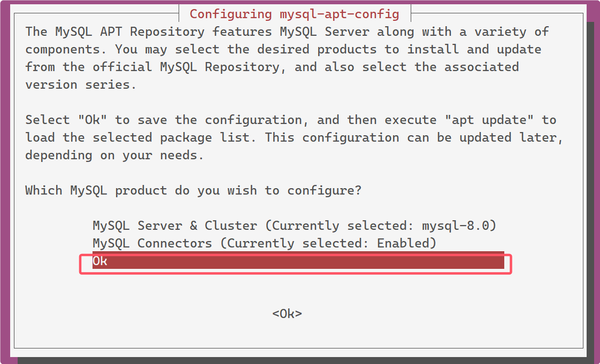Click 'depending on your needs.' text

[x=114, y=155]
